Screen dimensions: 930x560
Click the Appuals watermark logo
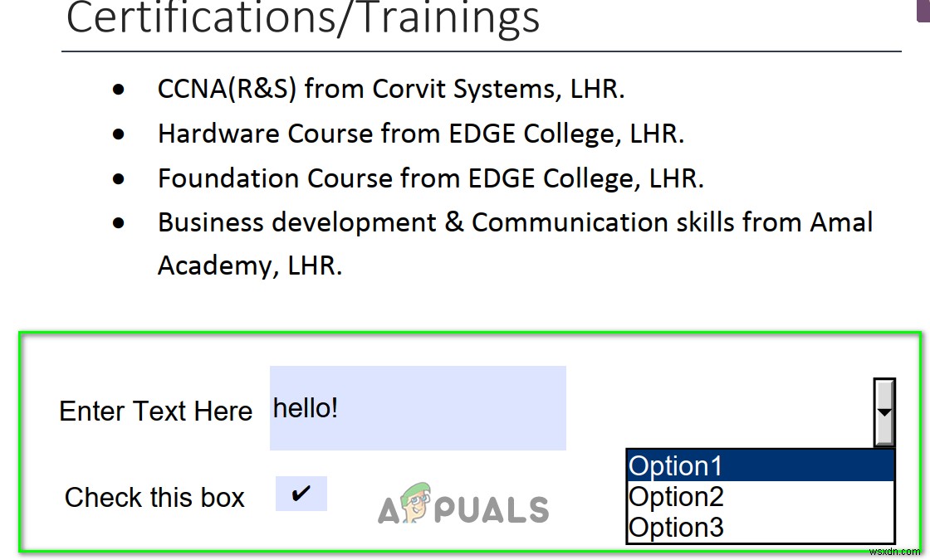click(463, 505)
